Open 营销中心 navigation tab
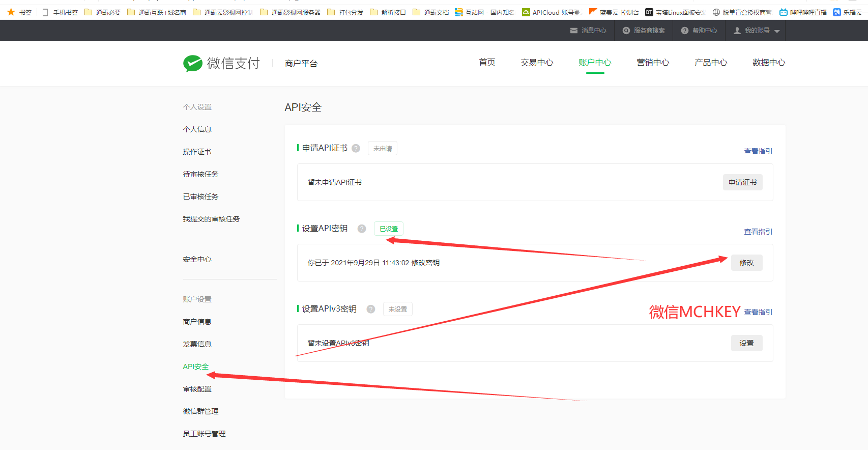This screenshot has height=450, width=868. click(x=653, y=62)
